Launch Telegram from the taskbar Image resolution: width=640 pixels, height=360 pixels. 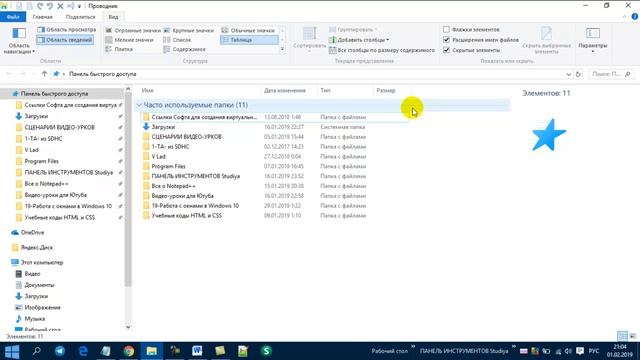(x=60, y=351)
